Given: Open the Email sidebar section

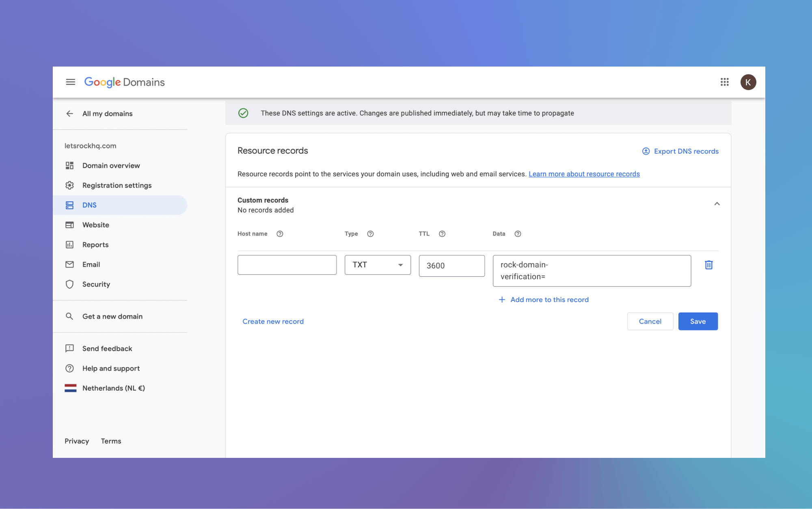Looking at the screenshot, I should point(91,265).
